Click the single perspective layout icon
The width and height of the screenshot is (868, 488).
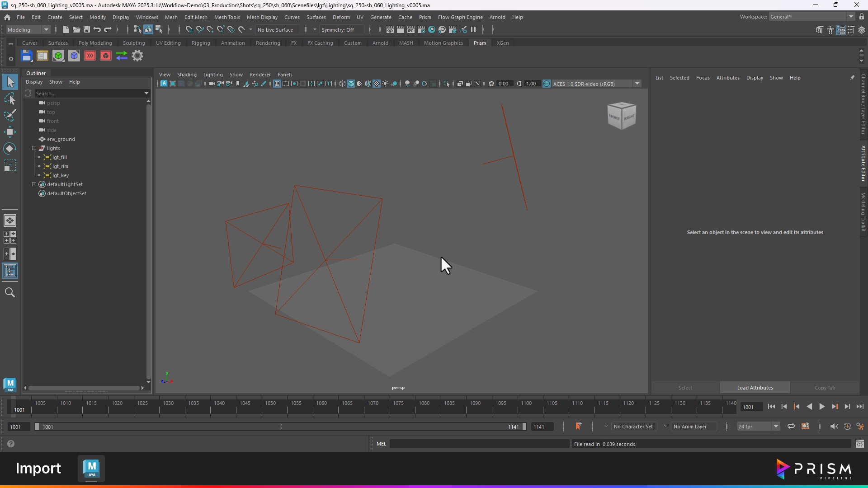(10, 221)
